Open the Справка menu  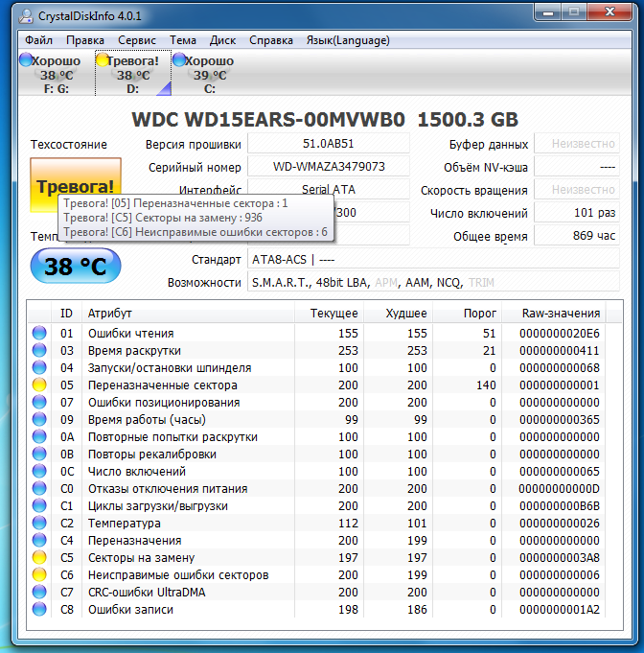[271, 40]
